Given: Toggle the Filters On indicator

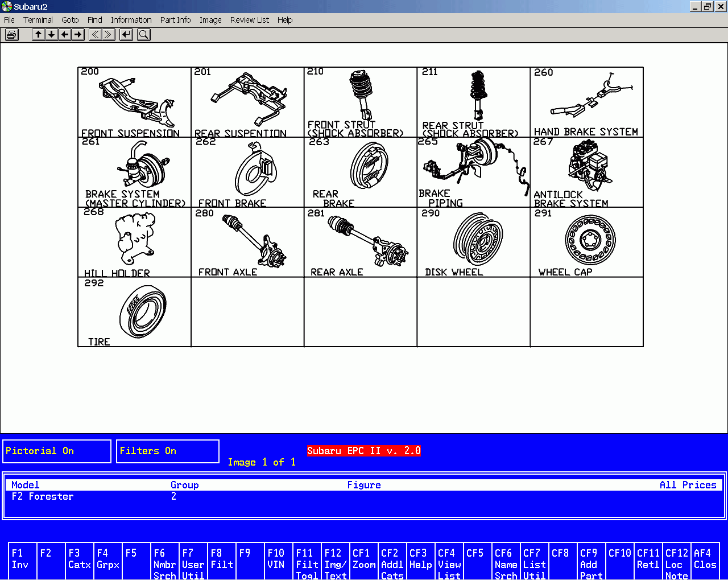Looking at the screenshot, I should pos(168,451).
